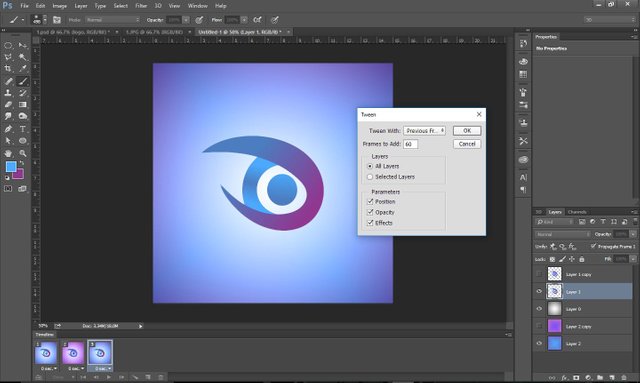640x383 pixels.
Task: Create a new layer in Layers panel
Action: pos(612,378)
